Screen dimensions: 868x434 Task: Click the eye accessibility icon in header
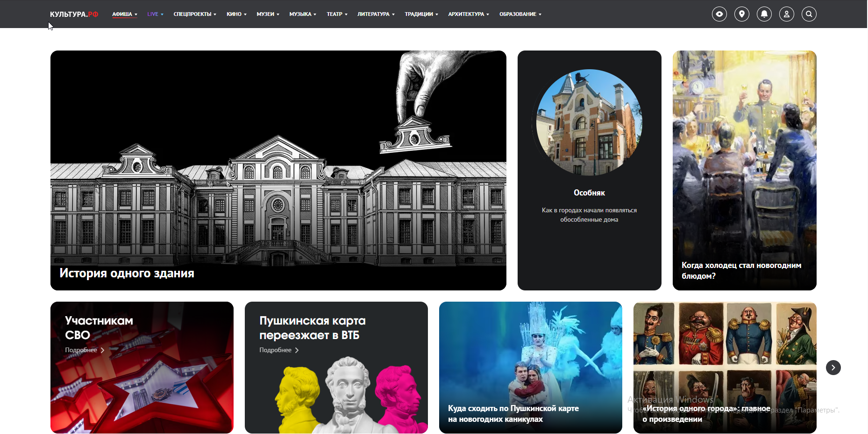click(x=719, y=14)
